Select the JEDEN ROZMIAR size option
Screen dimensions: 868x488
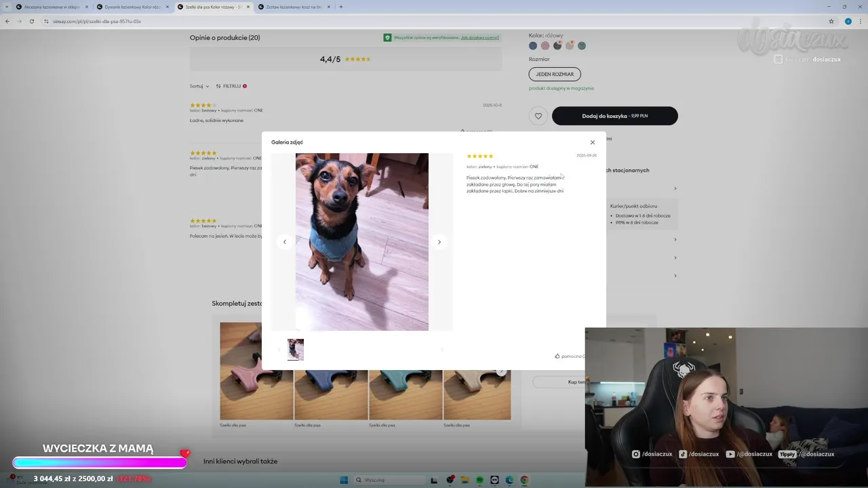[555, 74]
